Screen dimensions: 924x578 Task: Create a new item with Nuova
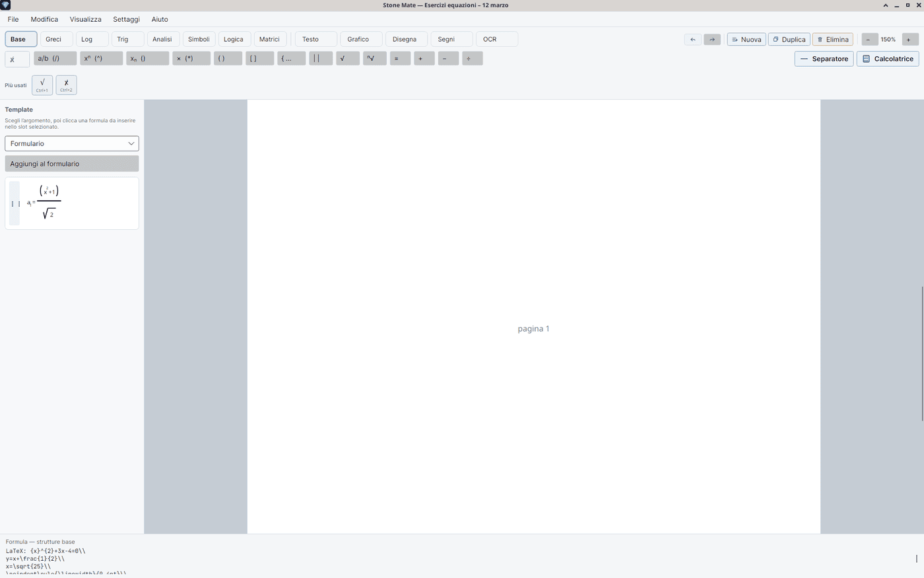point(746,40)
